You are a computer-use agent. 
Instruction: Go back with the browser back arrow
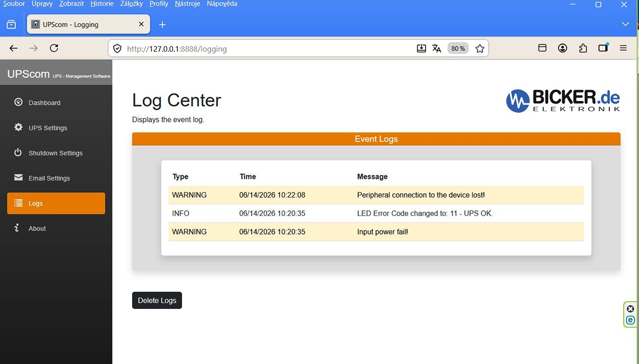[14, 48]
